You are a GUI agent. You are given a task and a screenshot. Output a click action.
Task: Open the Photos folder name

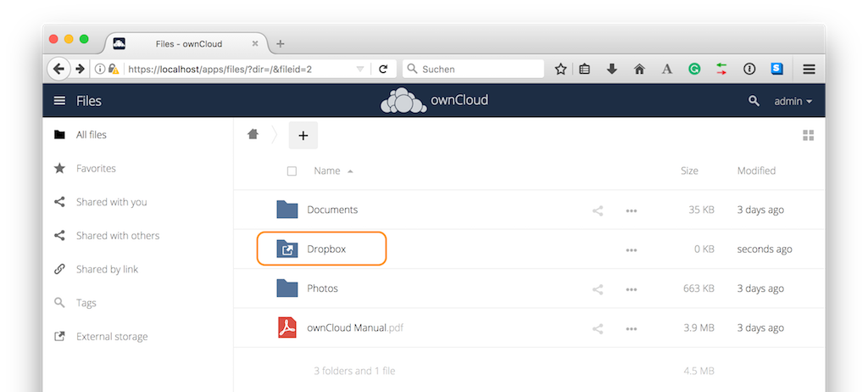tap(322, 288)
